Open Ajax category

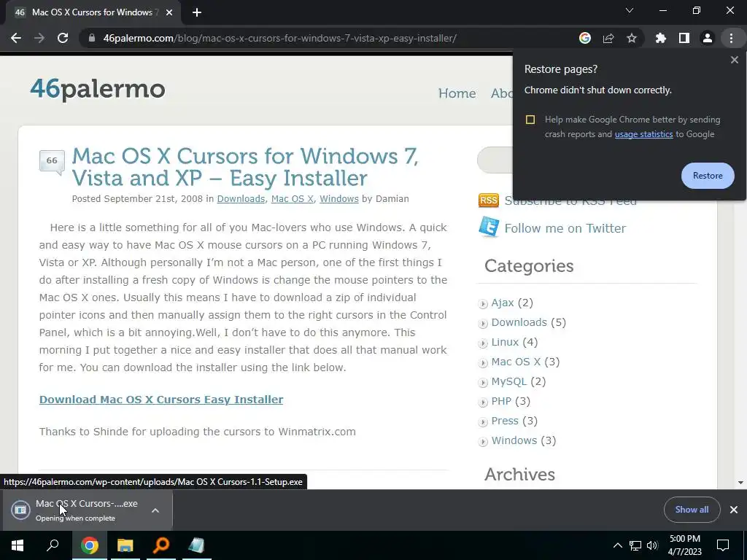point(502,303)
